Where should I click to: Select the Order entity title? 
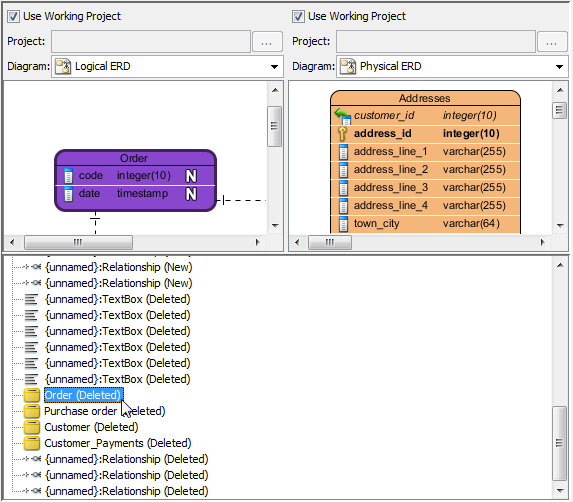pyautogui.click(x=134, y=158)
